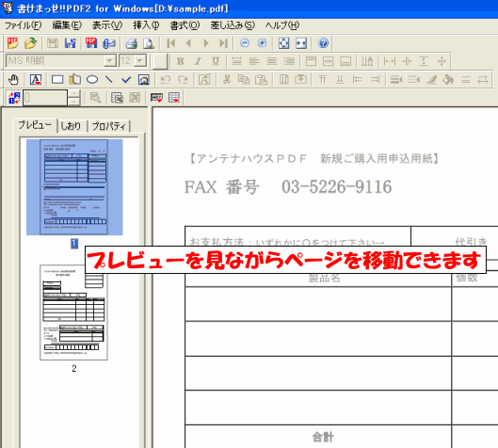
Task: Fit page width with the horizontal arrows icon
Action: pos(301,43)
